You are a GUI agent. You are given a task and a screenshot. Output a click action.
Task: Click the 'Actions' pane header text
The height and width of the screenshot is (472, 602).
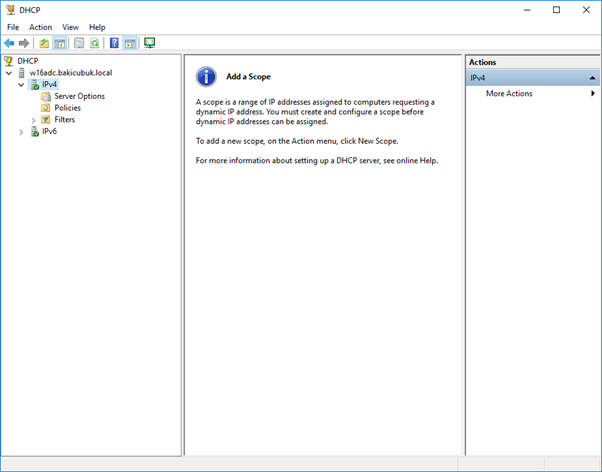pos(483,62)
